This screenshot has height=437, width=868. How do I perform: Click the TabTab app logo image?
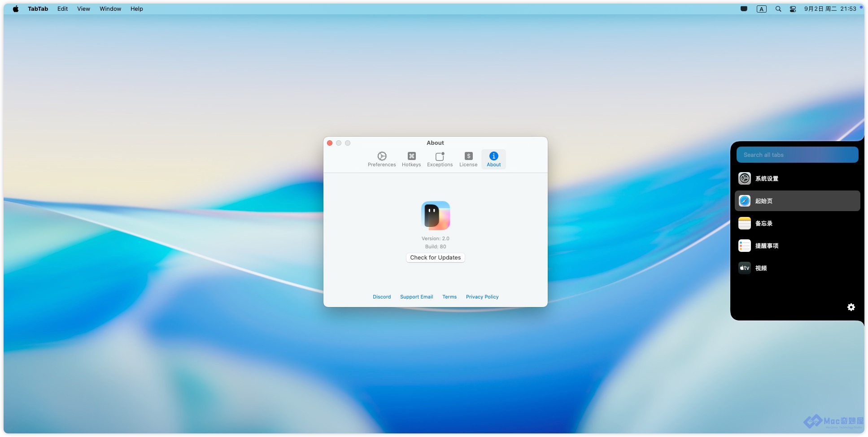[x=435, y=216]
